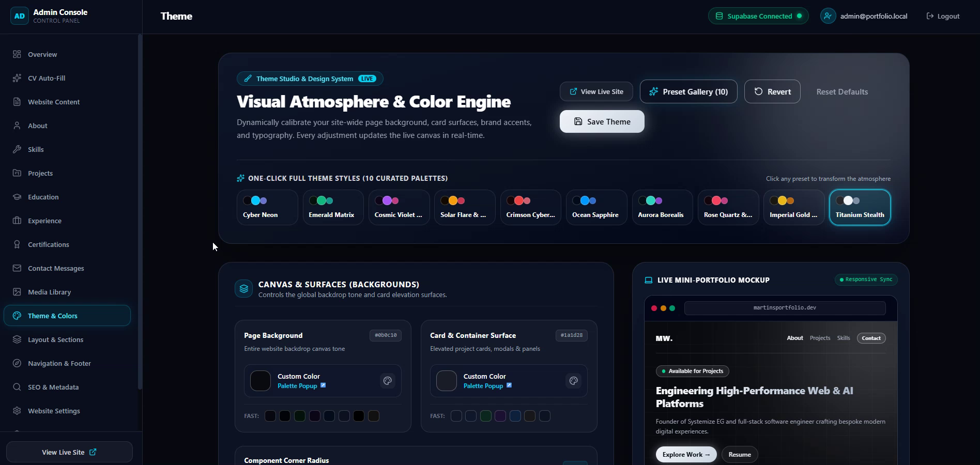Pick first Page Background fast swatch
Image resolution: width=980 pixels, height=465 pixels.
click(x=270, y=416)
